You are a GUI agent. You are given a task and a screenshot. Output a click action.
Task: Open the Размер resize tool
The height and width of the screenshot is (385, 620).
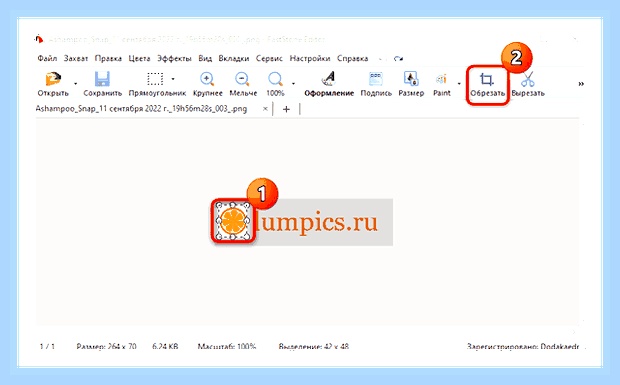(x=411, y=84)
